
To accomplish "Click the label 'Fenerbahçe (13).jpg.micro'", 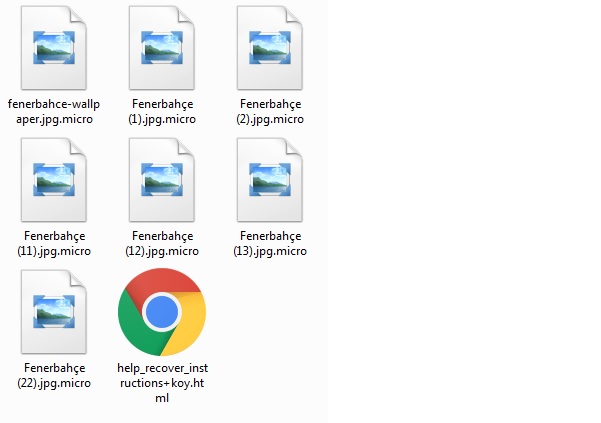I will coord(270,243).
